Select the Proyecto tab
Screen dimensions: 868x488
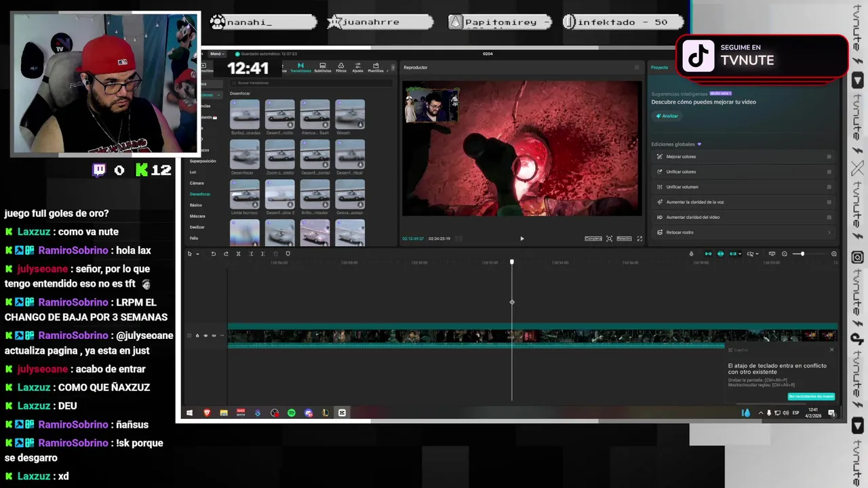(x=660, y=67)
